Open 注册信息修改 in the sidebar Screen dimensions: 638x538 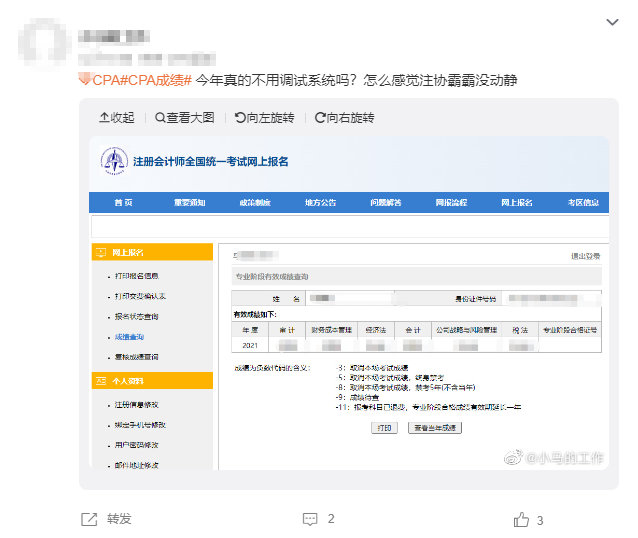pos(137,405)
